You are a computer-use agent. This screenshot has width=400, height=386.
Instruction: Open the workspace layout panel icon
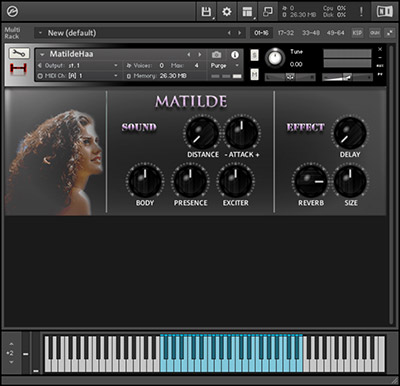248,12
